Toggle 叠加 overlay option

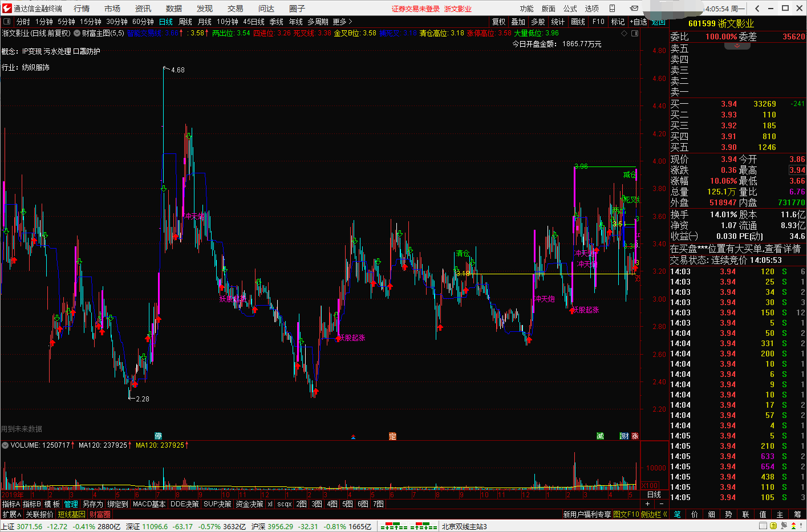518,22
